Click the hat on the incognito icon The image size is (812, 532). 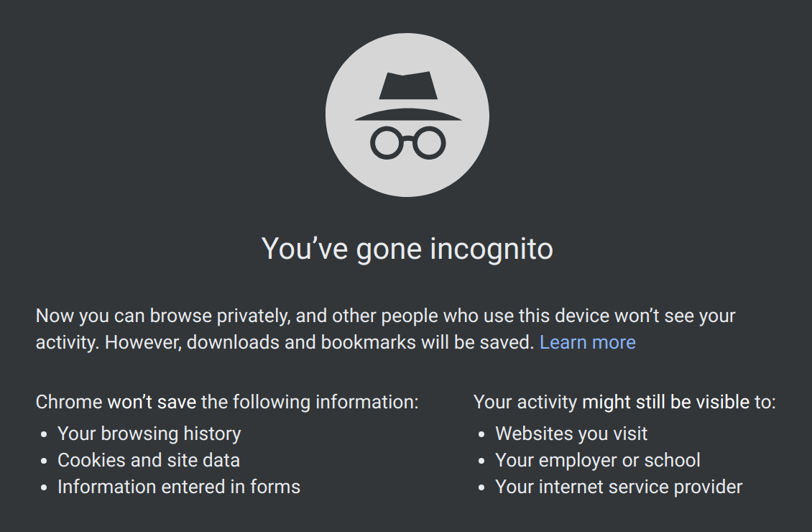408,96
